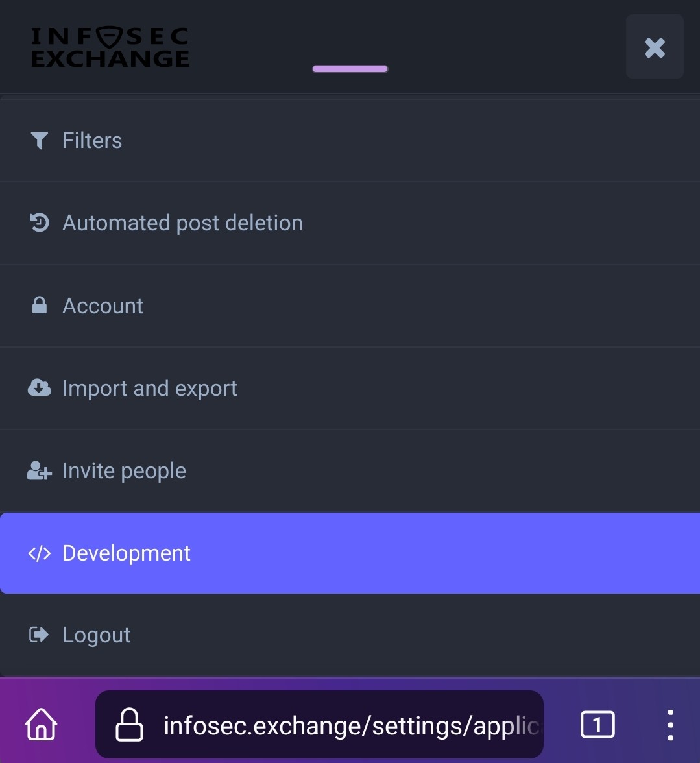Select the highlighted Development item
The height and width of the screenshot is (763, 700).
[x=127, y=553]
